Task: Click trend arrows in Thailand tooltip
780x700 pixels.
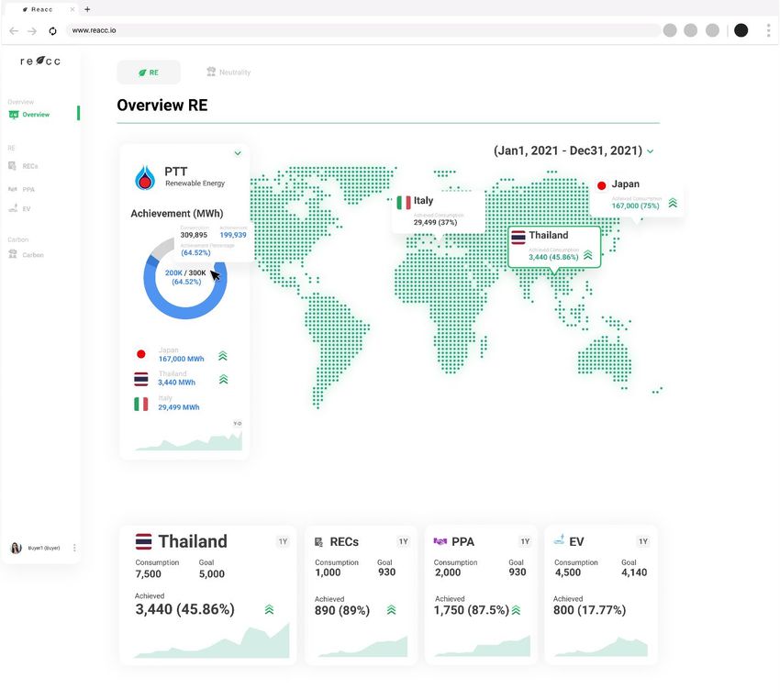Action: [x=587, y=255]
